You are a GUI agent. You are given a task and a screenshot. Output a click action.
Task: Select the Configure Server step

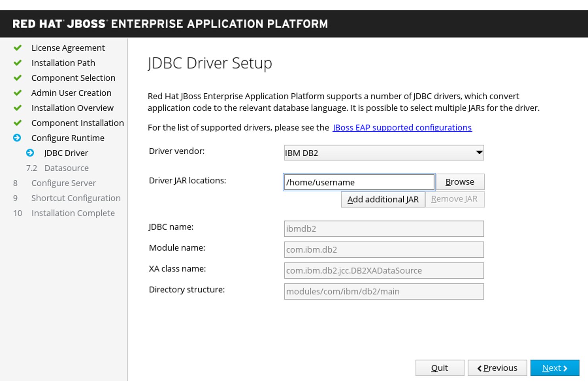64,183
